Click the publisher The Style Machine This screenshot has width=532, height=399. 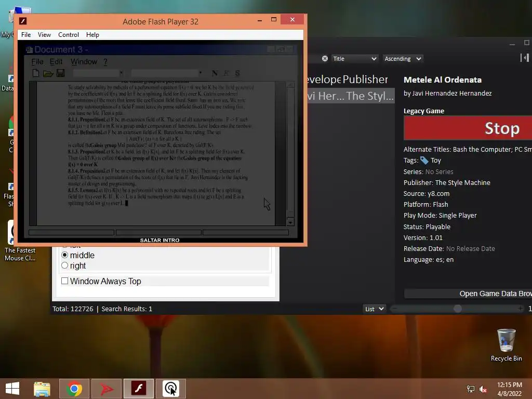[x=462, y=182]
